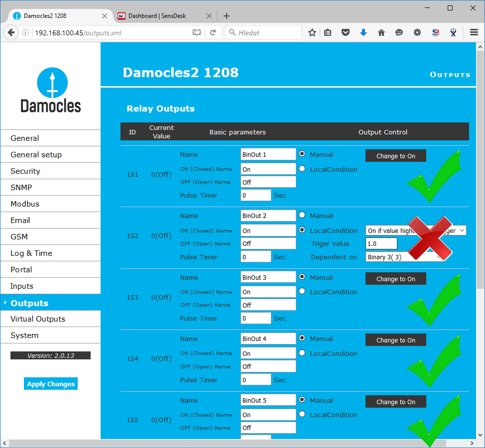Open the General setup menu page
485x448 pixels.
(x=51, y=155)
